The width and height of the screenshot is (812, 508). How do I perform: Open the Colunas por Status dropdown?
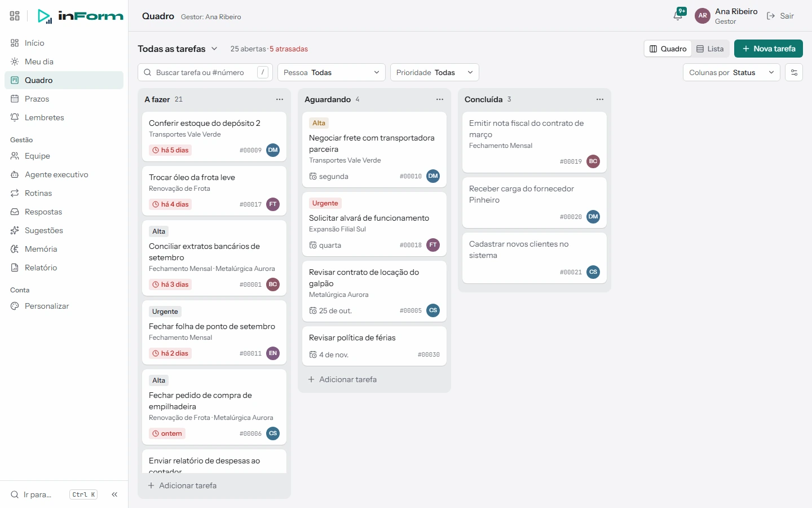pos(731,72)
